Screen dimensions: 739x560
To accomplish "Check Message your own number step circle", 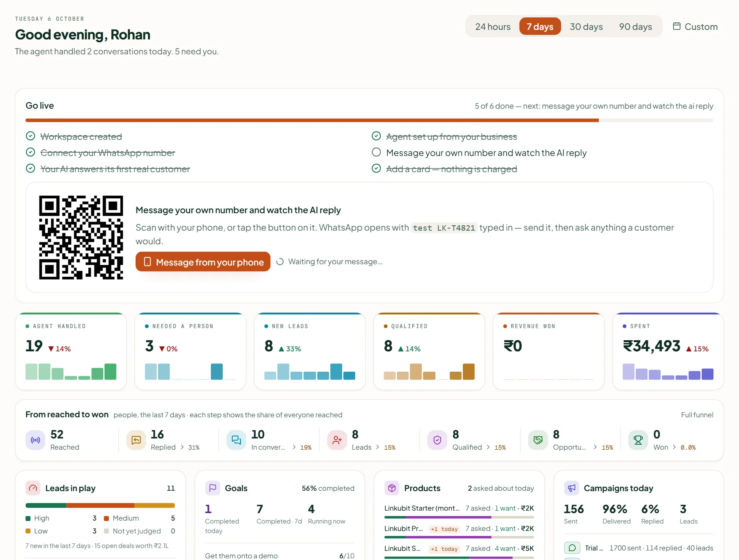I will [x=376, y=152].
